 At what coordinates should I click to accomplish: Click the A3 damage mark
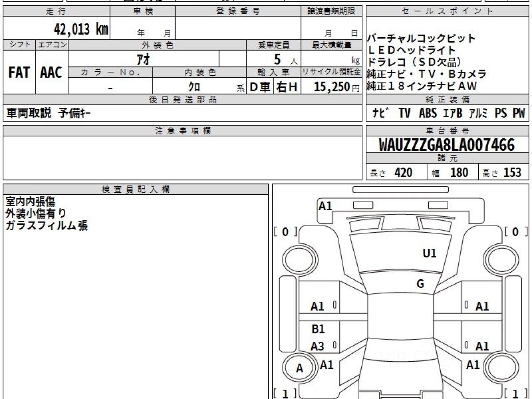pyautogui.click(x=317, y=346)
